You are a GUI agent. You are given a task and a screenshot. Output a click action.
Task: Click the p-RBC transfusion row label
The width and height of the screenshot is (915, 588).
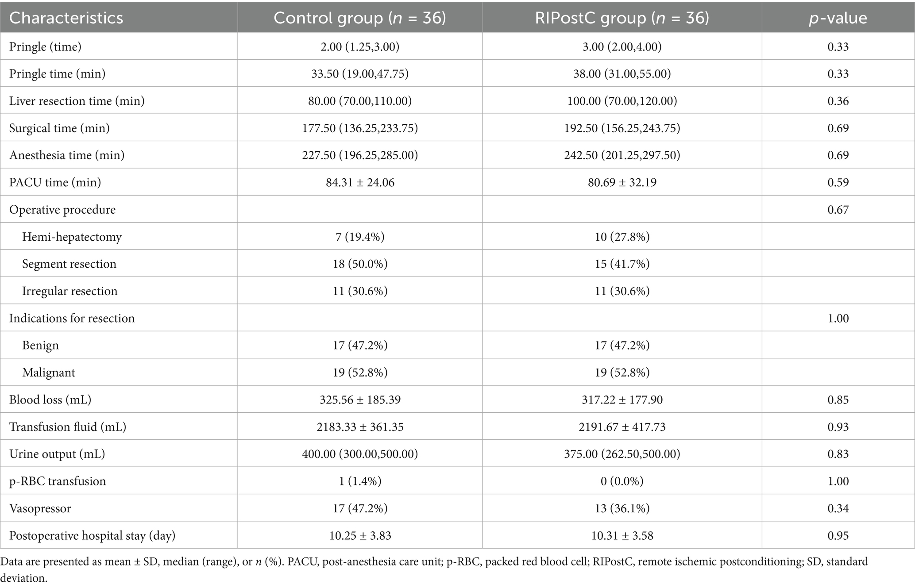(58, 481)
